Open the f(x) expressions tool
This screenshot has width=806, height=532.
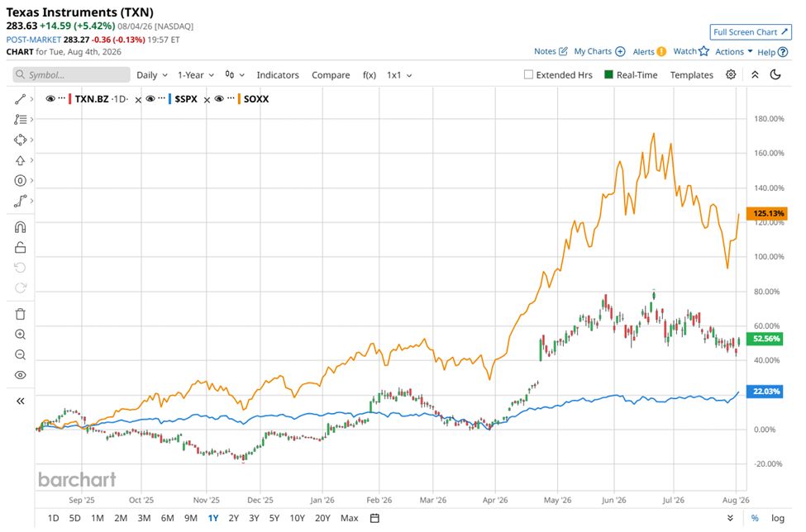tap(369, 75)
